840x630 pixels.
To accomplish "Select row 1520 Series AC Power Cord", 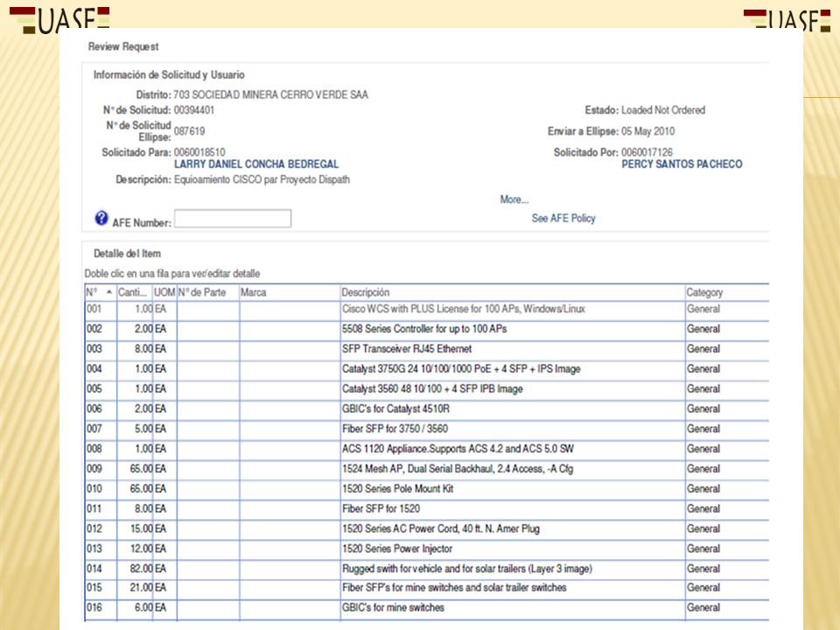I will point(427,529).
